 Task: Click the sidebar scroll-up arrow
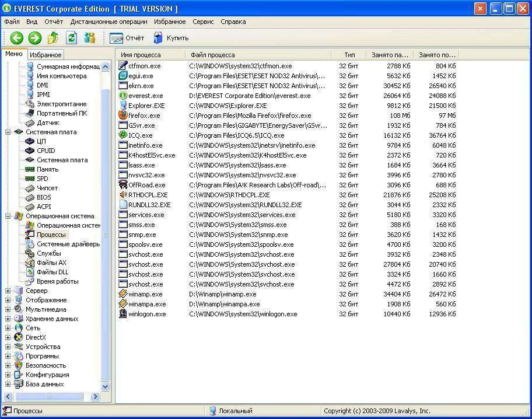[106, 67]
